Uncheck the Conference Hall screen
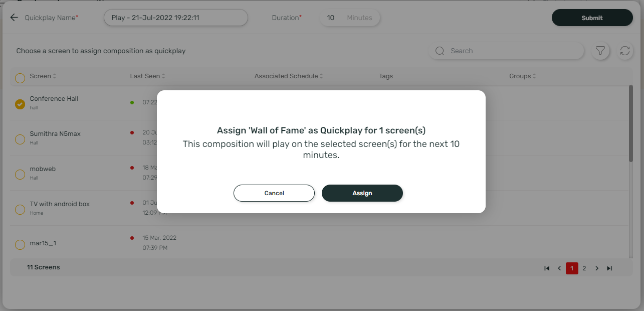This screenshot has width=644, height=311. pos(20,104)
